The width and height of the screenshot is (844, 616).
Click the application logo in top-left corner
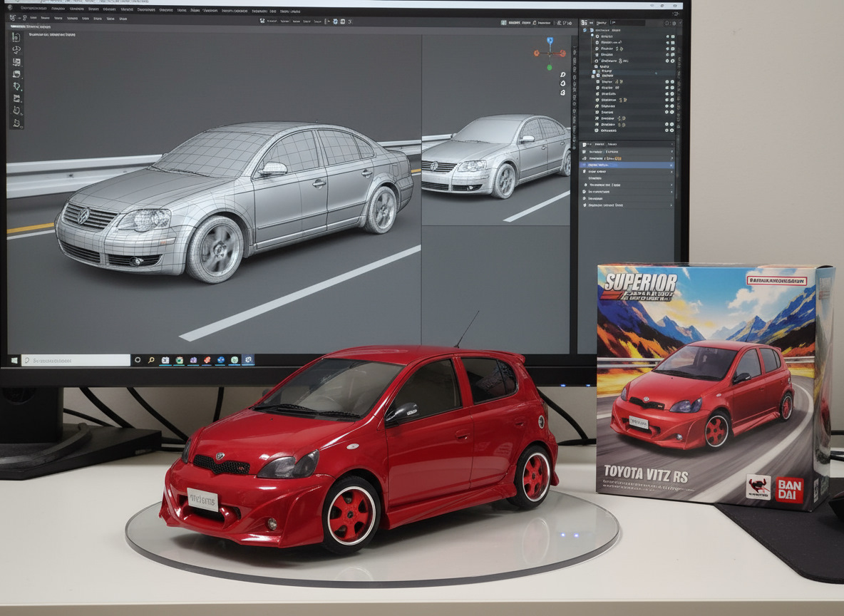[x=11, y=8]
